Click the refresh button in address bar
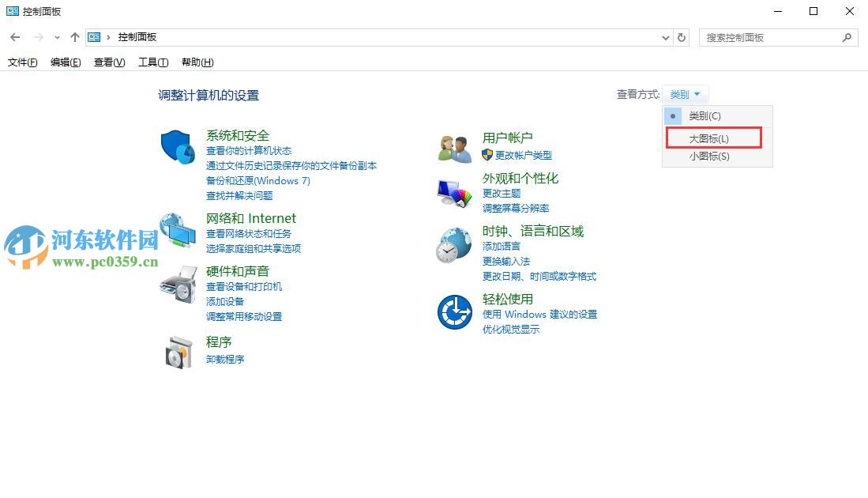This screenshot has height=498, width=868. click(681, 37)
